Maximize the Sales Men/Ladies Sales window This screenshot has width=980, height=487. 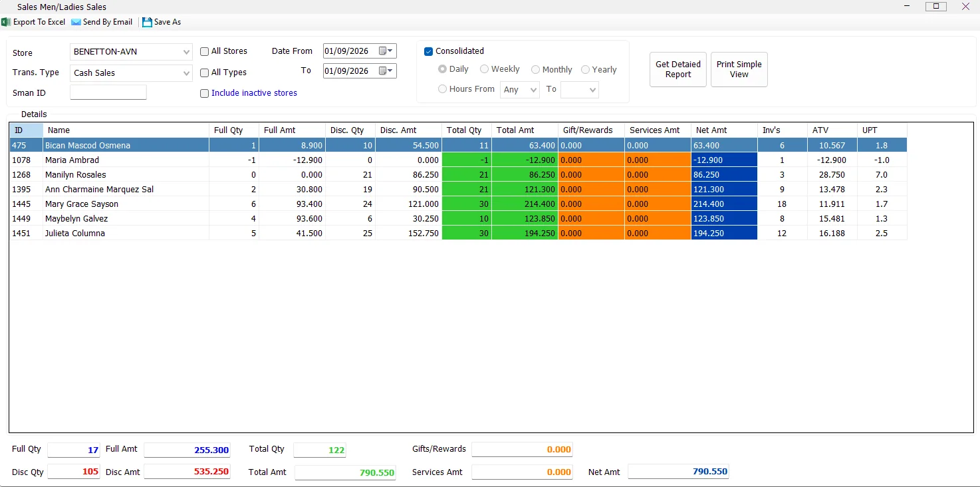[936, 6]
